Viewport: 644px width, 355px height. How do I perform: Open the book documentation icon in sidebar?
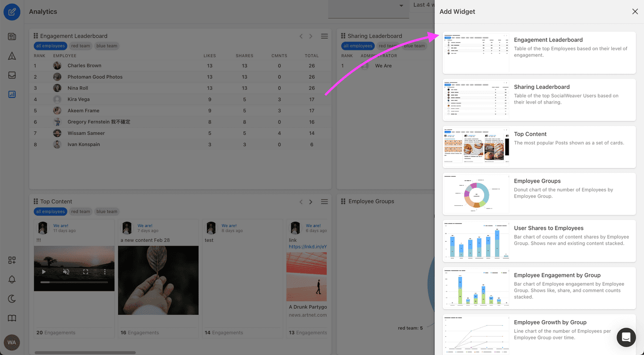coord(12,318)
